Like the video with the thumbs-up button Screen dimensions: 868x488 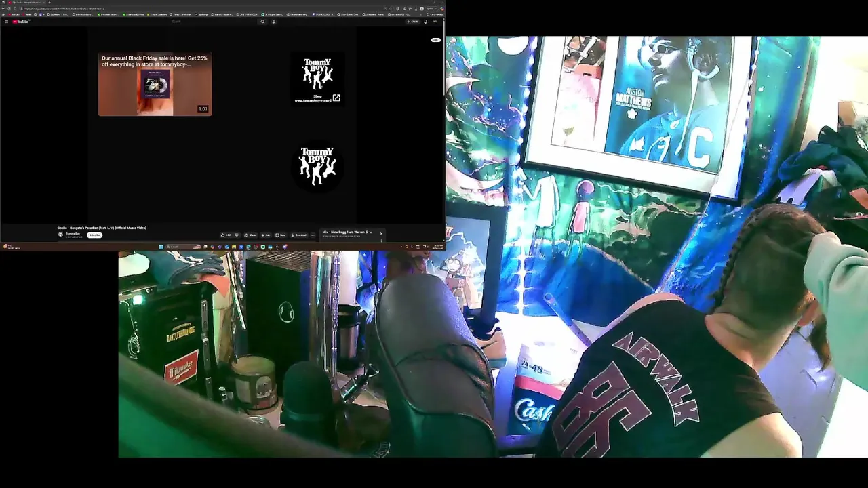click(x=226, y=235)
